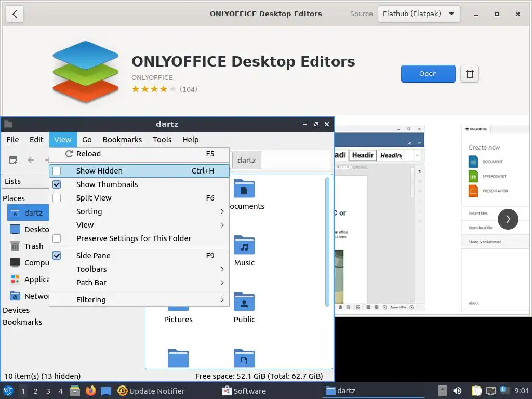Expand the Sorting submenu

click(139, 211)
